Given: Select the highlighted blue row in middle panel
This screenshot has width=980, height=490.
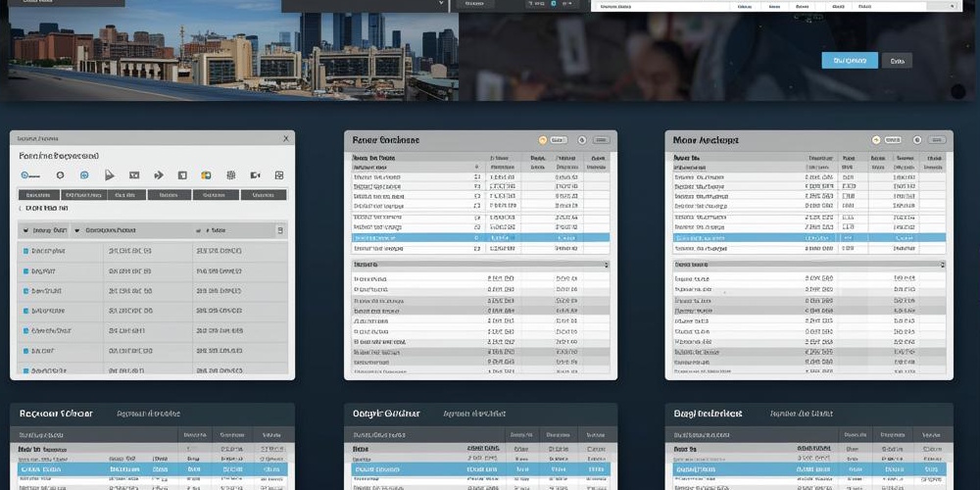Looking at the screenshot, I should coord(480,238).
